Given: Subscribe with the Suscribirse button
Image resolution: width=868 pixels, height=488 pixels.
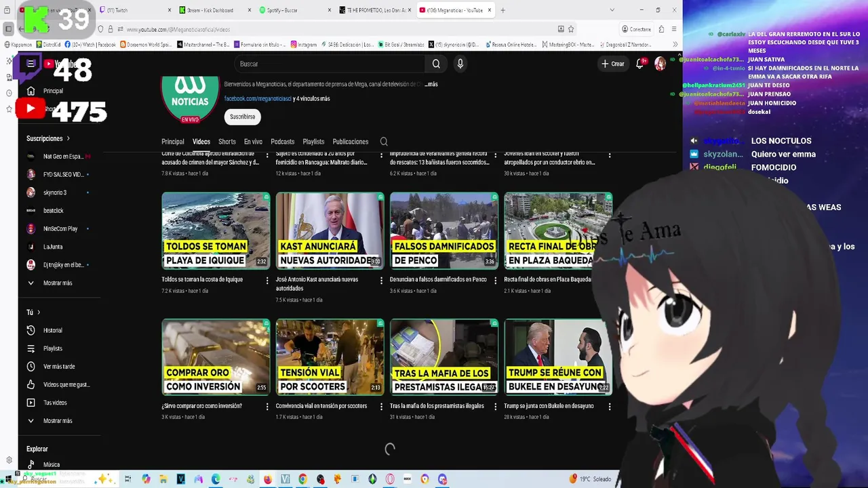Looking at the screenshot, I should point(242,117).
